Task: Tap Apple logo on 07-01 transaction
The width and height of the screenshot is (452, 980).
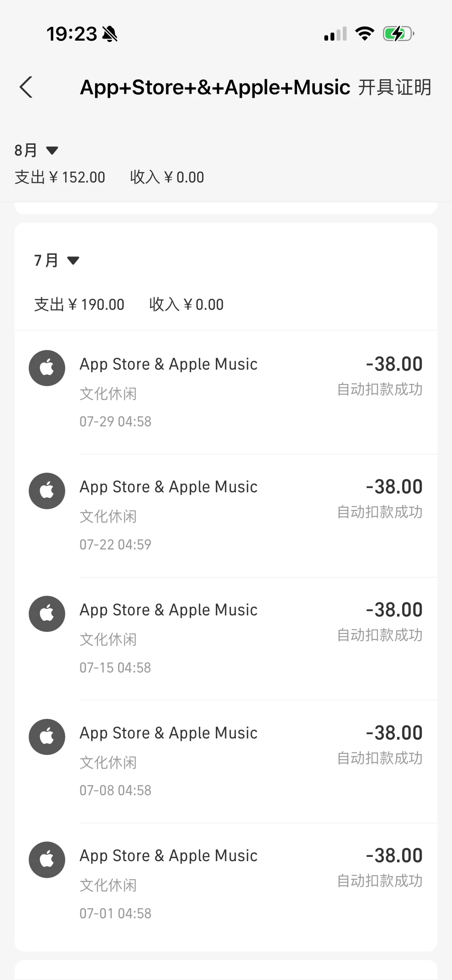Action: pyautogui.click(x=47, y=859)
